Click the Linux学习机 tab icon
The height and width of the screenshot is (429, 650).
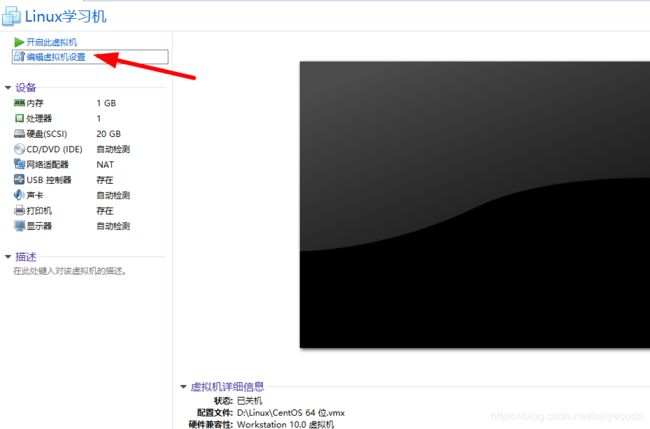click(x=11, y=17)
